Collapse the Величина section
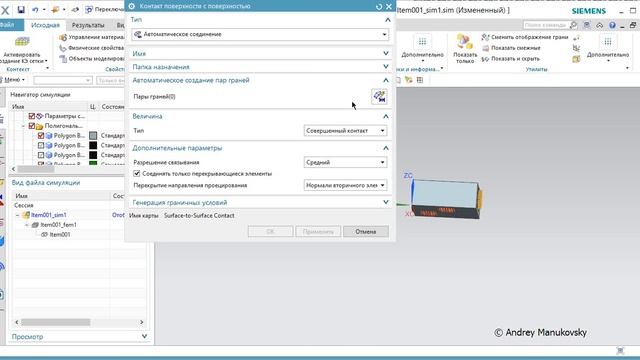The image size is (640, 360). 386,116
